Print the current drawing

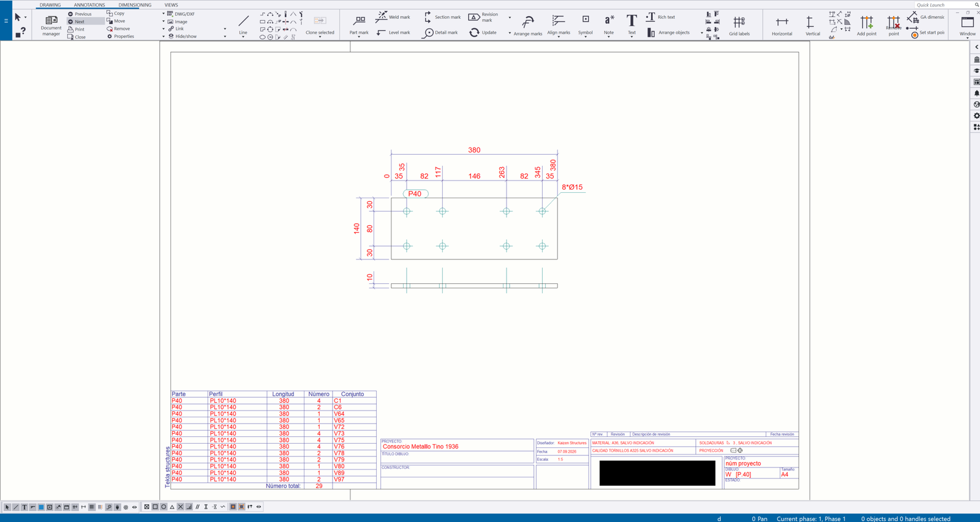click(x=77, y=29)
